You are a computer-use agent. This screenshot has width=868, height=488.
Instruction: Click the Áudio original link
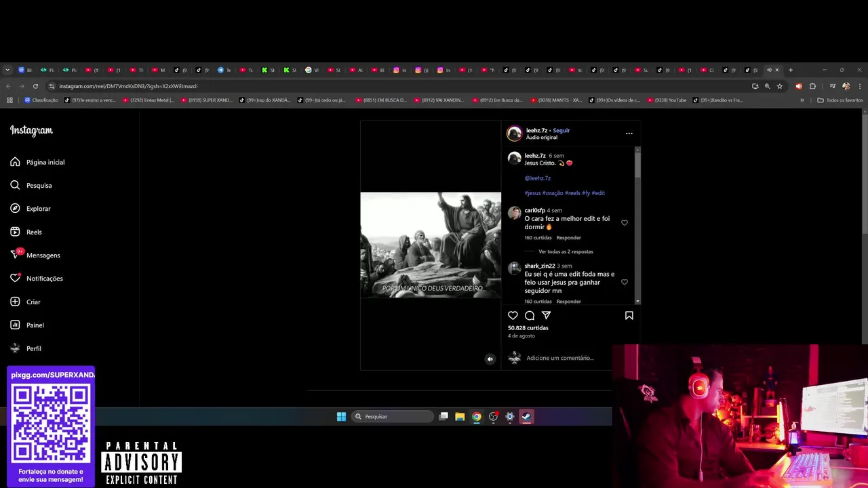click(x=542, y=138)
